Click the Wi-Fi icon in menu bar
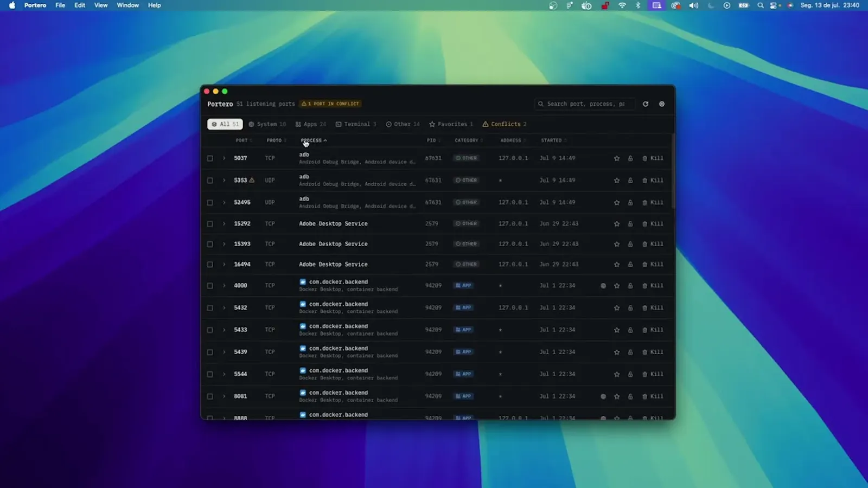The image size is (868, 488). click(622, 5)
